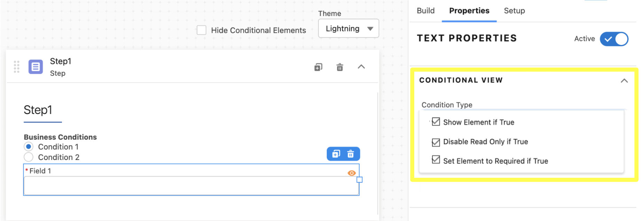Delete Field 1 using blue trash icon
644x221 pixels.
tap(351, 154)
